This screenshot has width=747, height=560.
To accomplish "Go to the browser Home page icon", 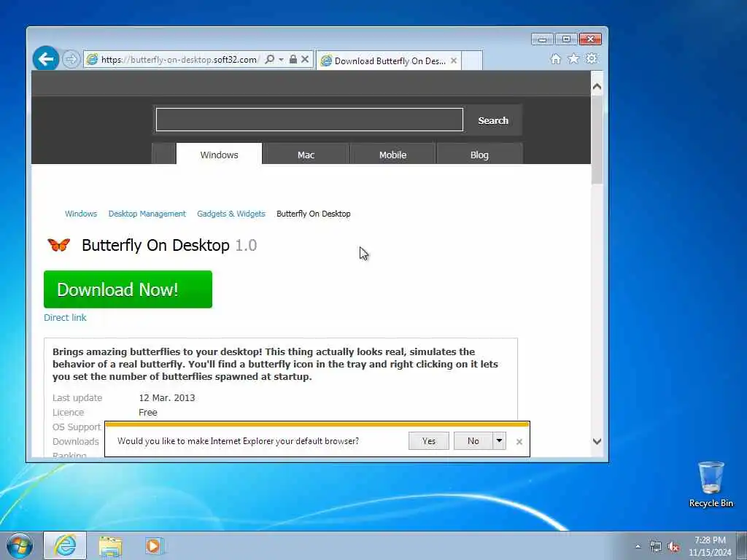I will click(555, 58).
